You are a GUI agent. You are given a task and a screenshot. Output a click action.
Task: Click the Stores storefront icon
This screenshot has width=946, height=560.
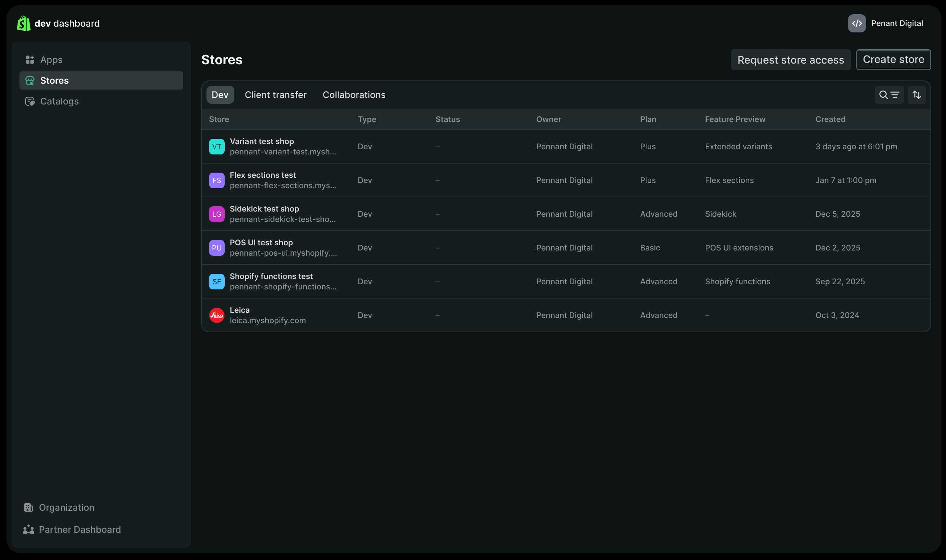click(30, 80)
